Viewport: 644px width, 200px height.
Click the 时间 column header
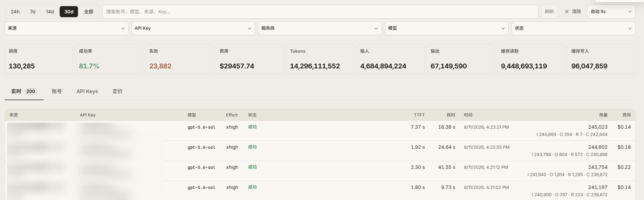tap(468, 115)
